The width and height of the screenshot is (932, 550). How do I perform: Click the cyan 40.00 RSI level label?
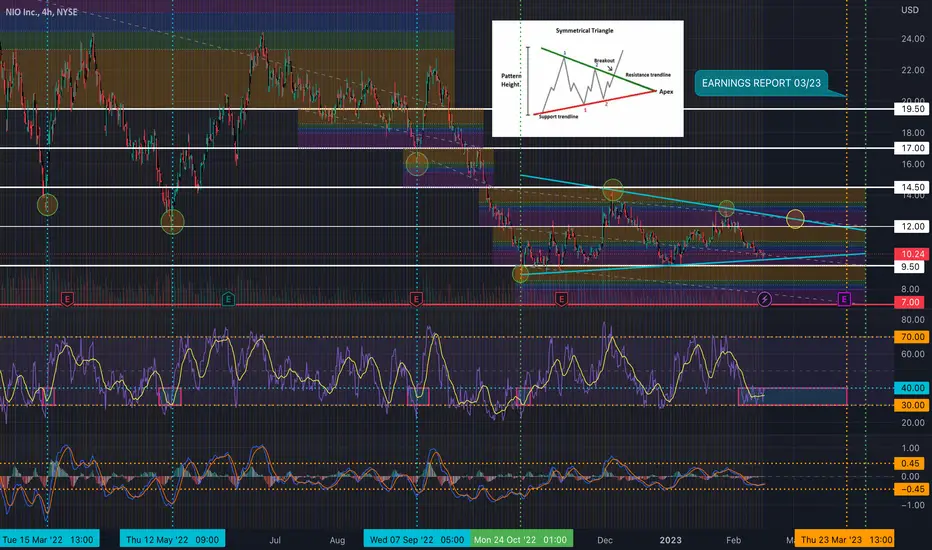[x=912, y=388]
